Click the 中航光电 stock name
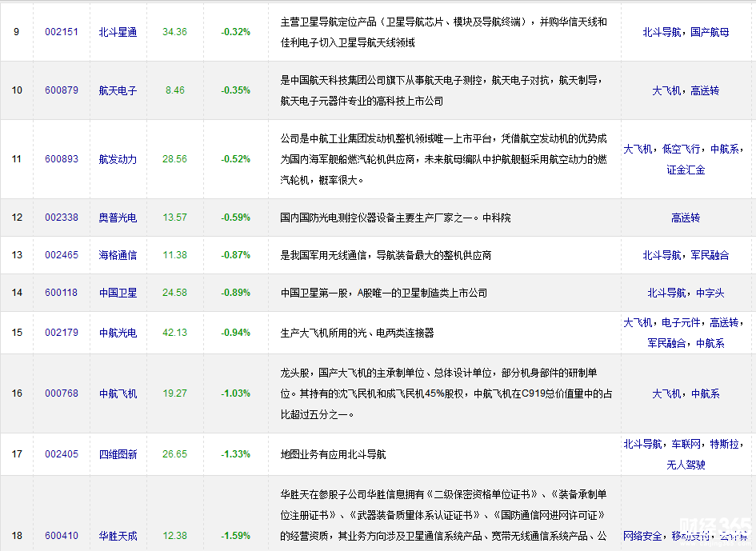 tap(118, 333)
